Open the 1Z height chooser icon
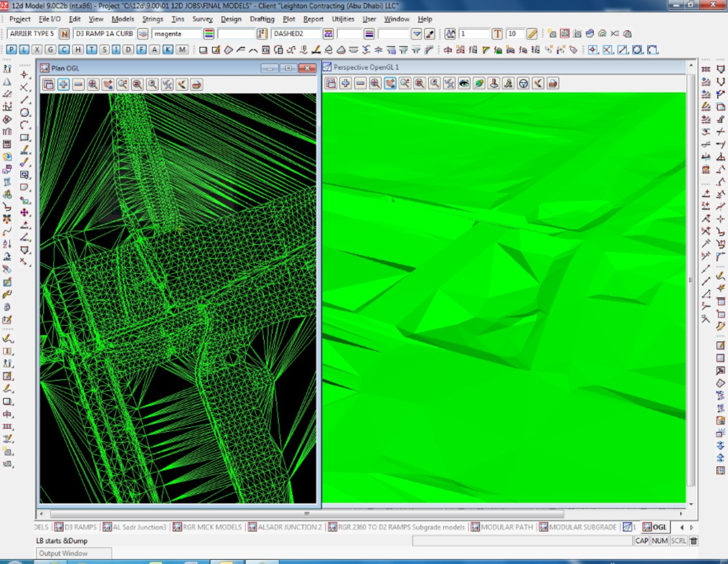This screenshot has width=728, height=564. point(262,34)
